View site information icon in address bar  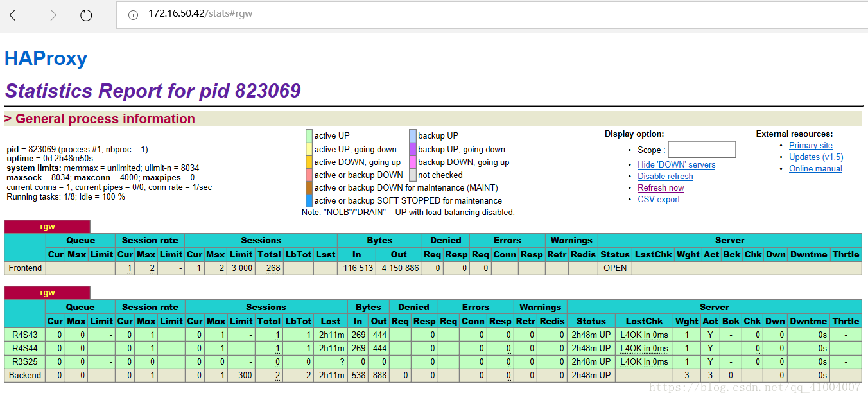[x=134, y=15]
